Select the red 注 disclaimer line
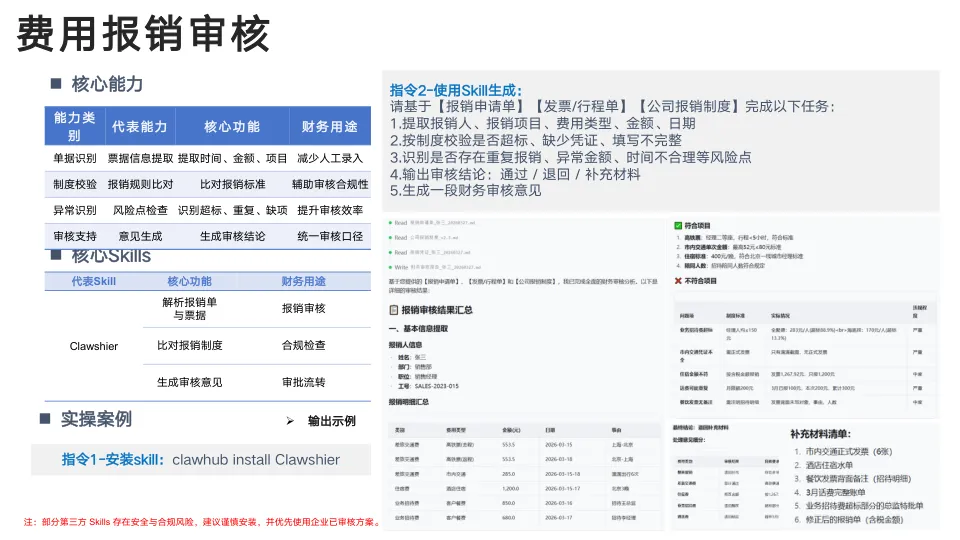Image resolution: width=960 pixels, height=540 pixels. [203, 522]
